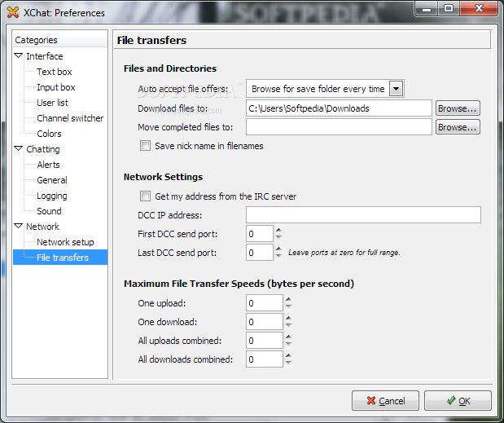Select Input box in categories tree
This screenshot has width=504, height=423.
(56, 87)
